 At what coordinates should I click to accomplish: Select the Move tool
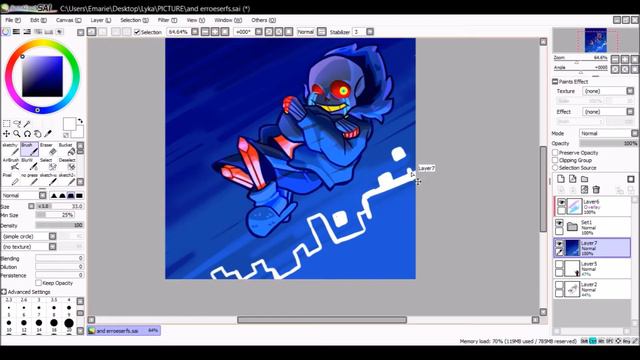coord(7,133)
